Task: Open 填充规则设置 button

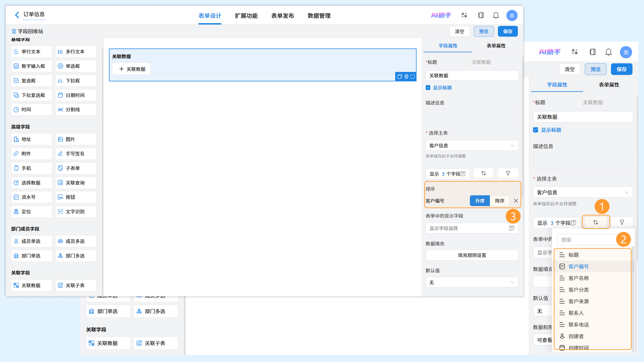Action: tap(472, 255)
